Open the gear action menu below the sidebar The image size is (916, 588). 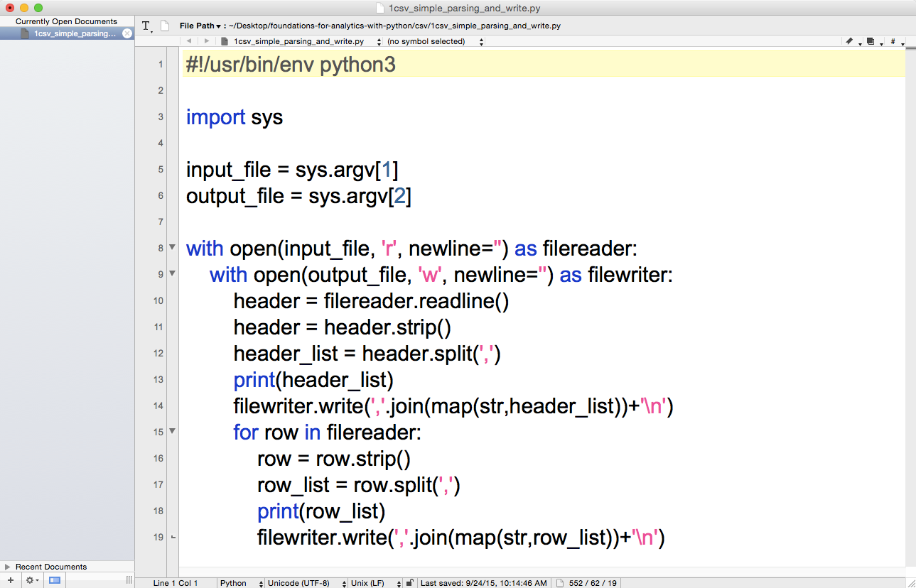coord(30,580)
